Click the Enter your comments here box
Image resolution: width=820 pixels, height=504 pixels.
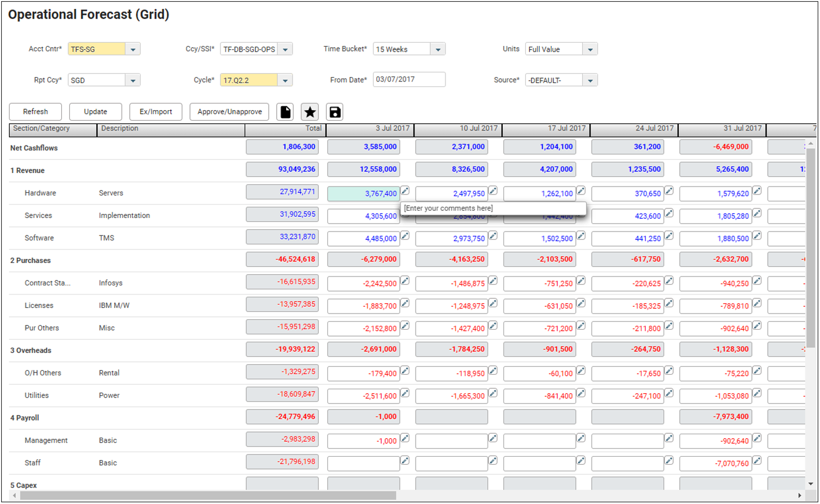click(493, 208)
